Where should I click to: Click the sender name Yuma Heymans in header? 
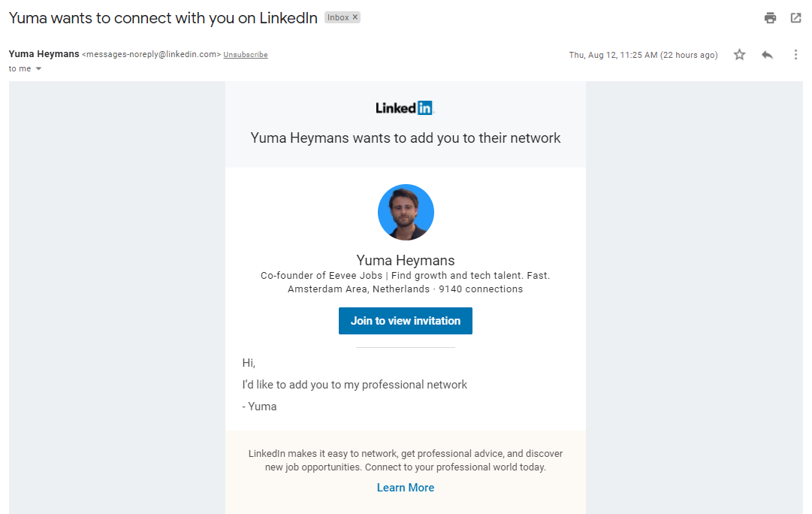(x=44, y=54)
